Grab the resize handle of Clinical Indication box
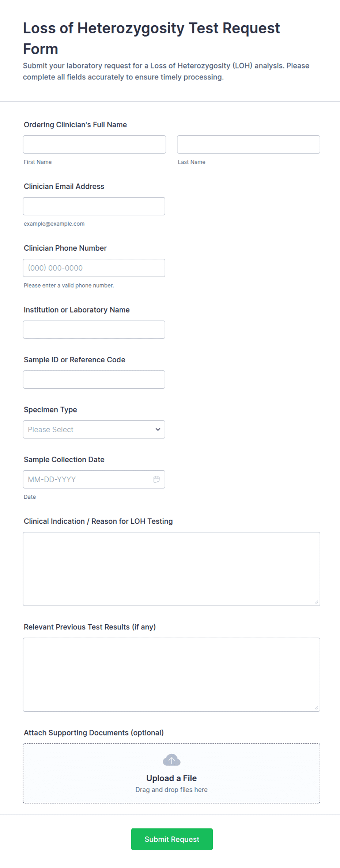The image size is (340, 868). coord(317,602)
